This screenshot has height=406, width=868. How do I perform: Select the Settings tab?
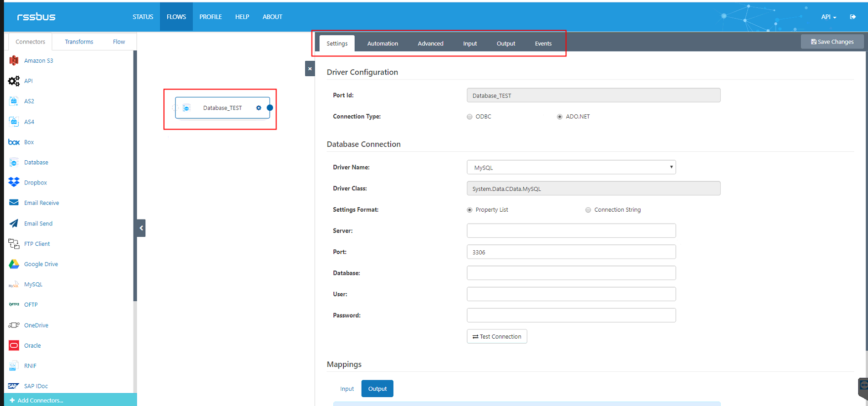pos(337,44)
